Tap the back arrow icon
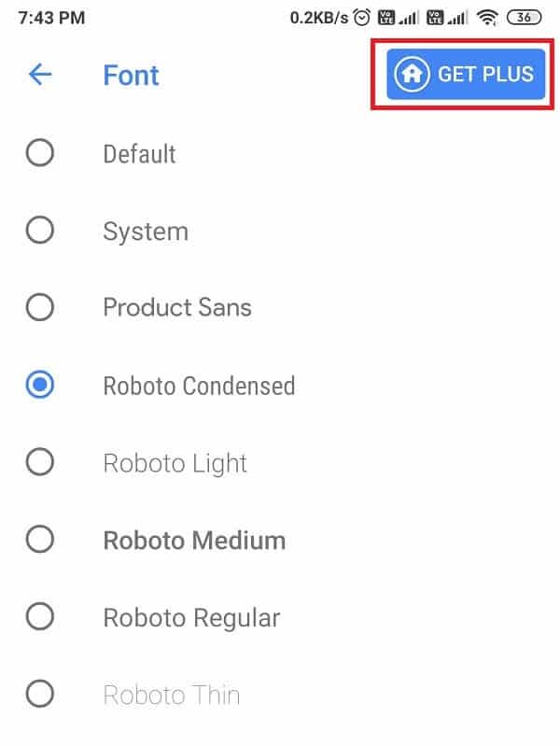560x746 pixels. pyautogui.click(x=40, y=75)
